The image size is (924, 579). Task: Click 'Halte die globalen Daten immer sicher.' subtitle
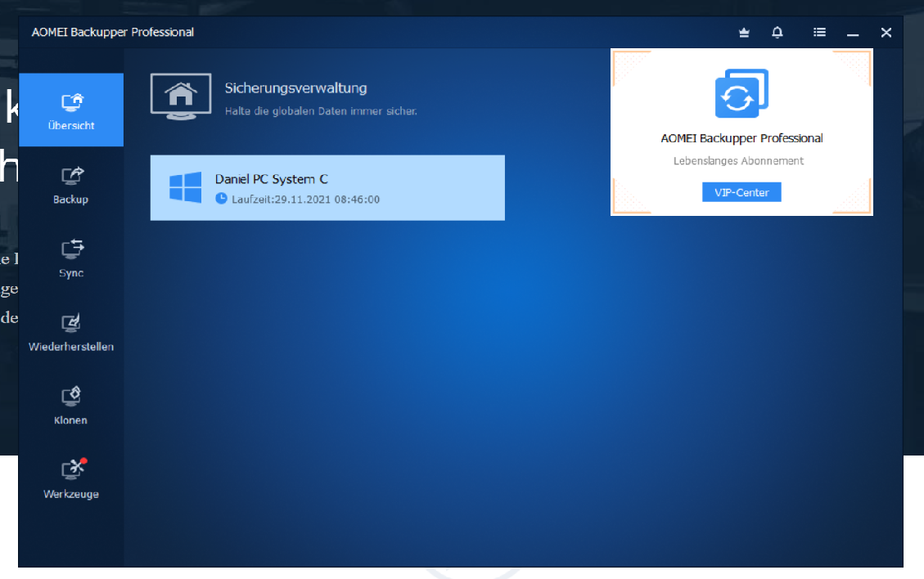[x=321, y=110]
